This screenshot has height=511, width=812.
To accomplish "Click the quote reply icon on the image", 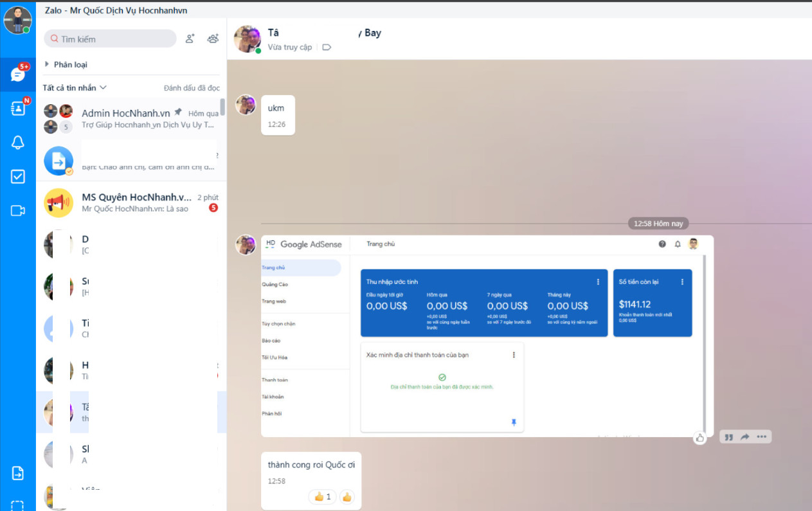I will 729,437.
